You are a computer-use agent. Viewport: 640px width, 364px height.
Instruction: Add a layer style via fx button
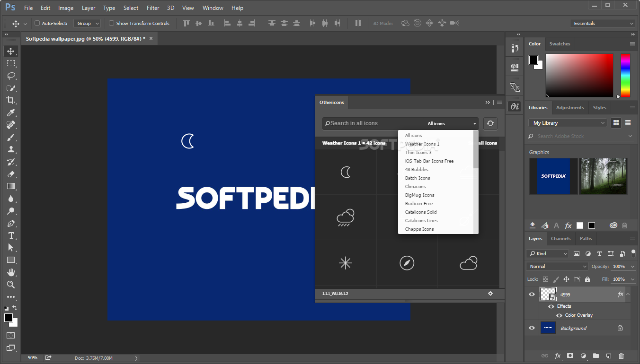(x=558, y=355)
